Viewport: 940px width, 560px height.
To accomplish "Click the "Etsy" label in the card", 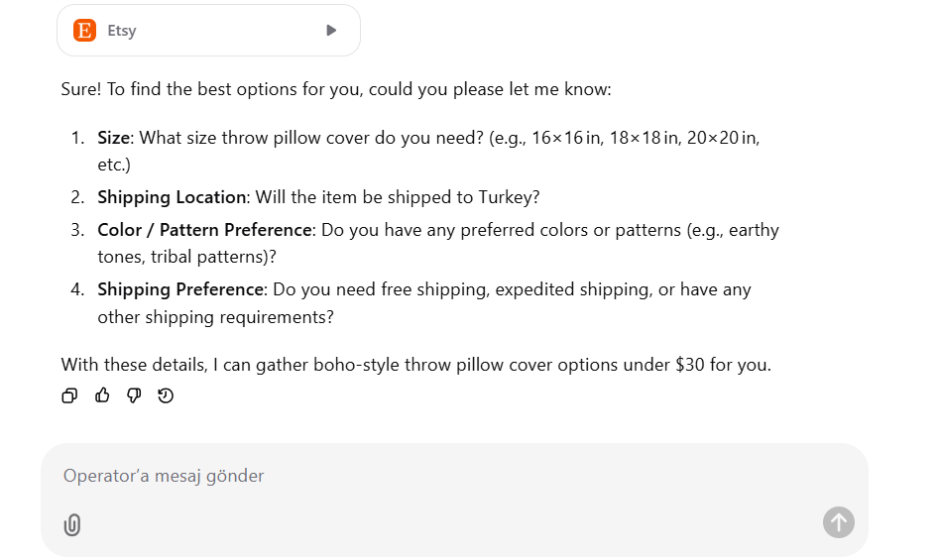I will [x=122, y=31].
